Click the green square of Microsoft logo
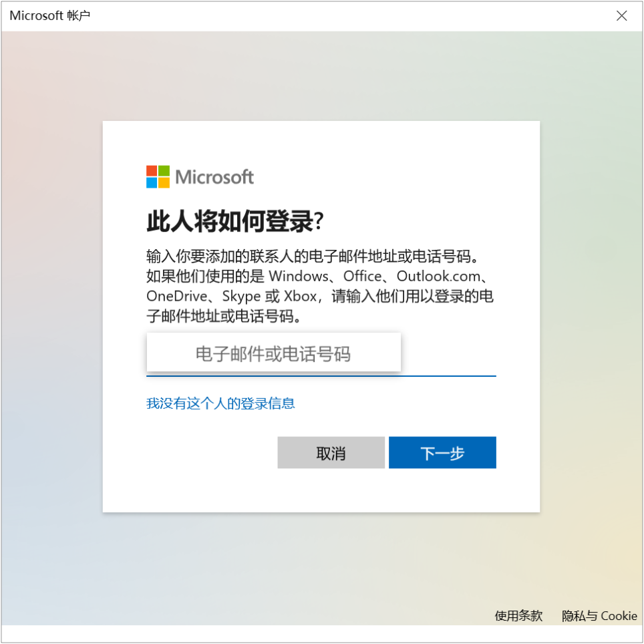 [164, 170]
